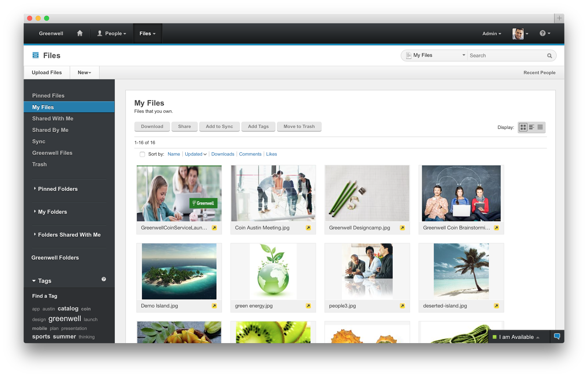Sort files by Updated

(196, 154)
